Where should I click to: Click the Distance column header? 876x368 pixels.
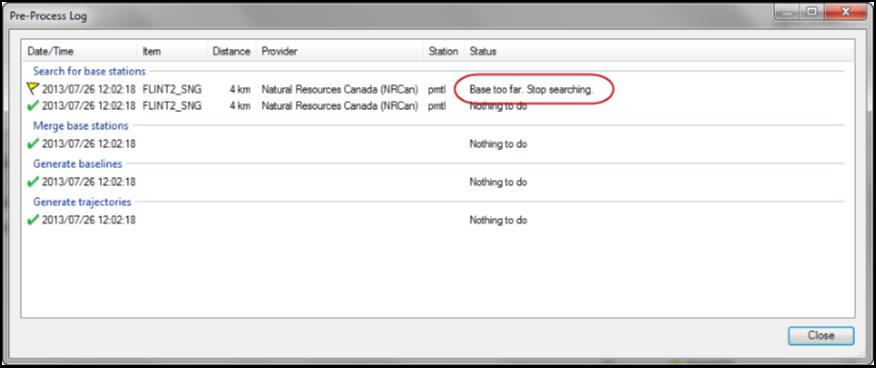232,51
